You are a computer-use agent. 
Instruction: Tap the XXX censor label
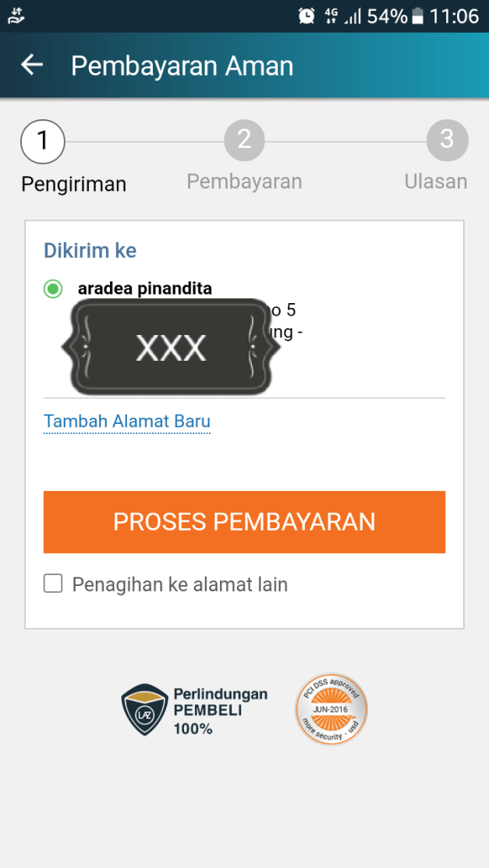pyautogui.click(x=171, y=348)
